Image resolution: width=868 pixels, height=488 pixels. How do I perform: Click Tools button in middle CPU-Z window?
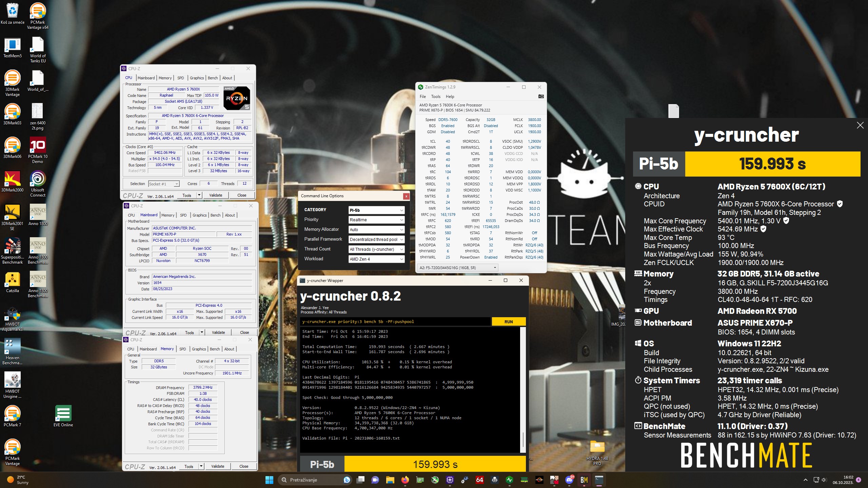(190, 332)
